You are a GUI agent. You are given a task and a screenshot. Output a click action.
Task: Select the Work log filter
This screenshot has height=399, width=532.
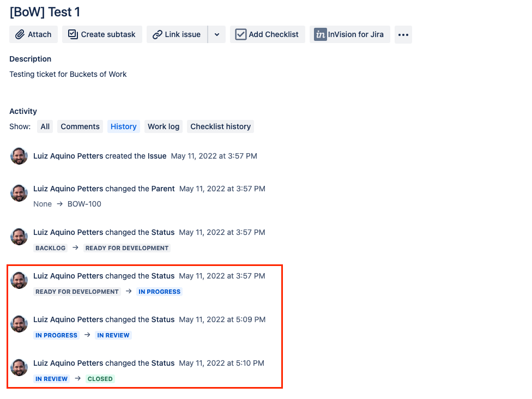point(163,126)
